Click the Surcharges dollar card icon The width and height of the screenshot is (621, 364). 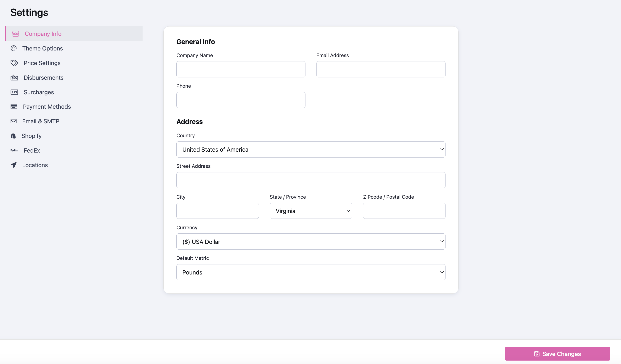click(x=14, y=92)
